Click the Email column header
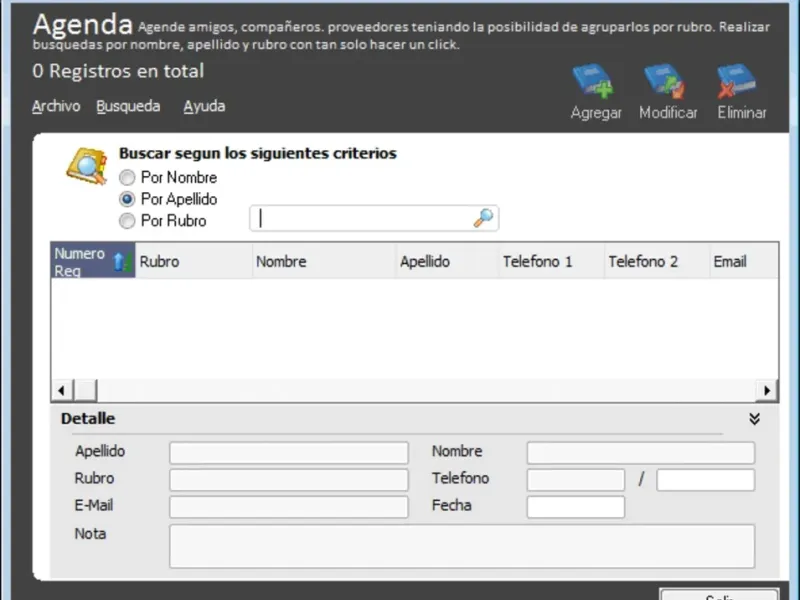The image size is (800, 600). tap(744, 261)
